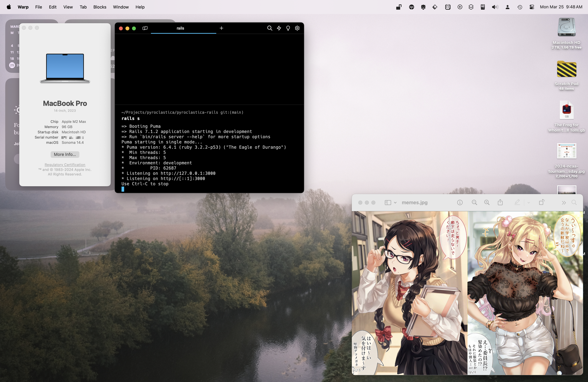
Task: Click Warp split panes icon beside tab
Action: tap(145, 28)
